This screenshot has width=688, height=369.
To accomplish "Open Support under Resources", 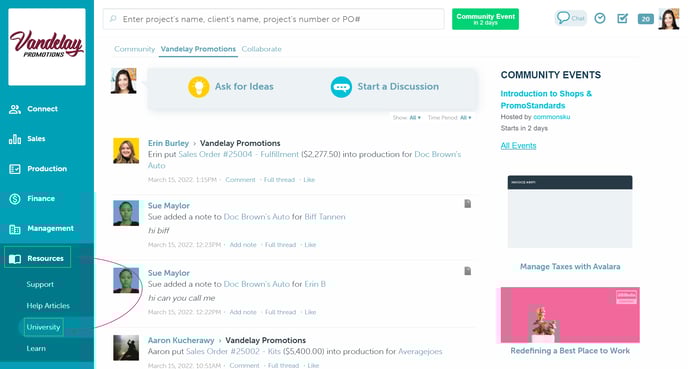I will click(40, 284).
